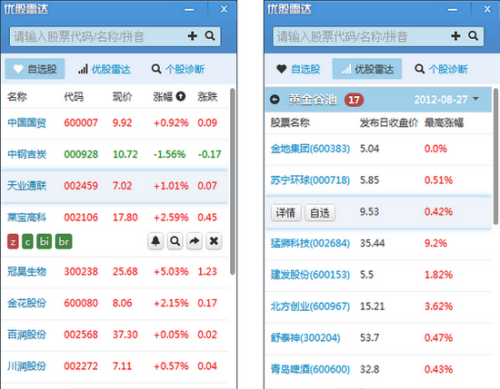
Task: Select 天业通联 row in watchlist
Action: pos(115,186)
